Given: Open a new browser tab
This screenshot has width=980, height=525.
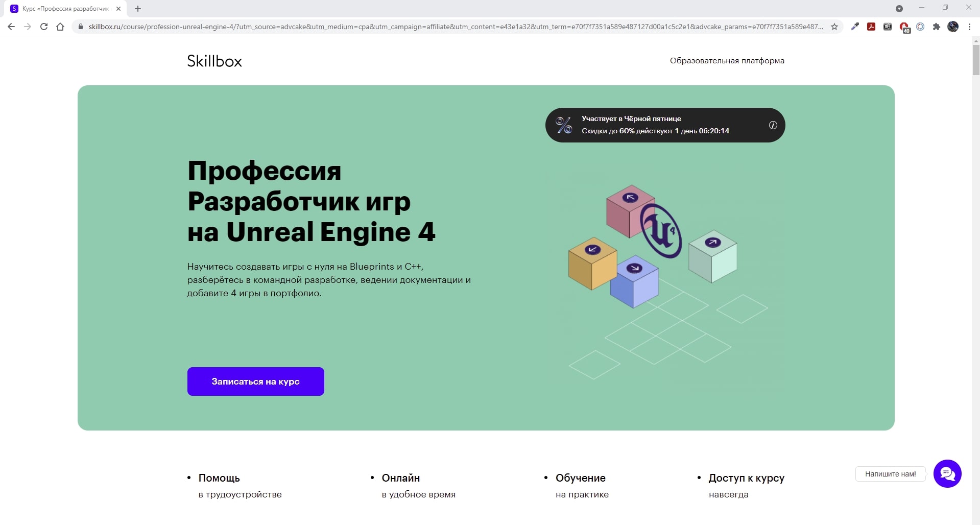Looking at the screenshot, I should pyautogui.click(x=138, y=9).
